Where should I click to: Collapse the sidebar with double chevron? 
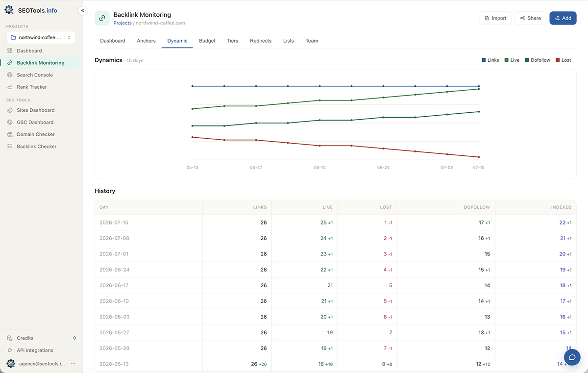click(82, 10)
